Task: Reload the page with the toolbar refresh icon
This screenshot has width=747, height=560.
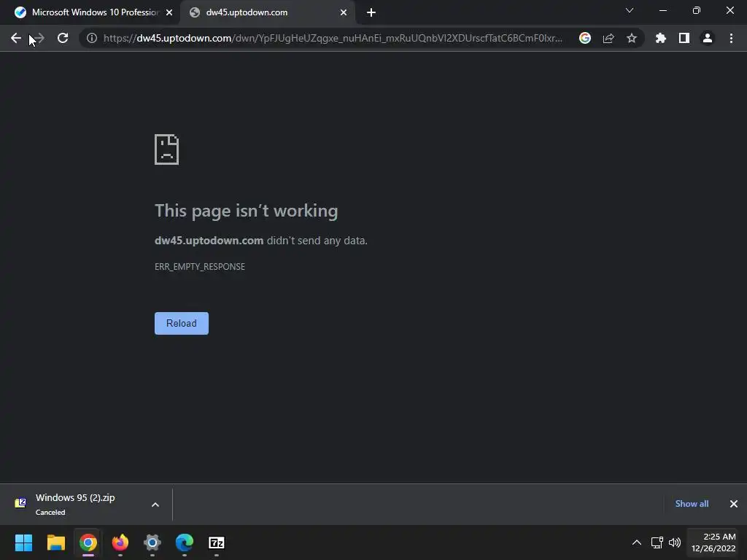Action: [63, 38]
